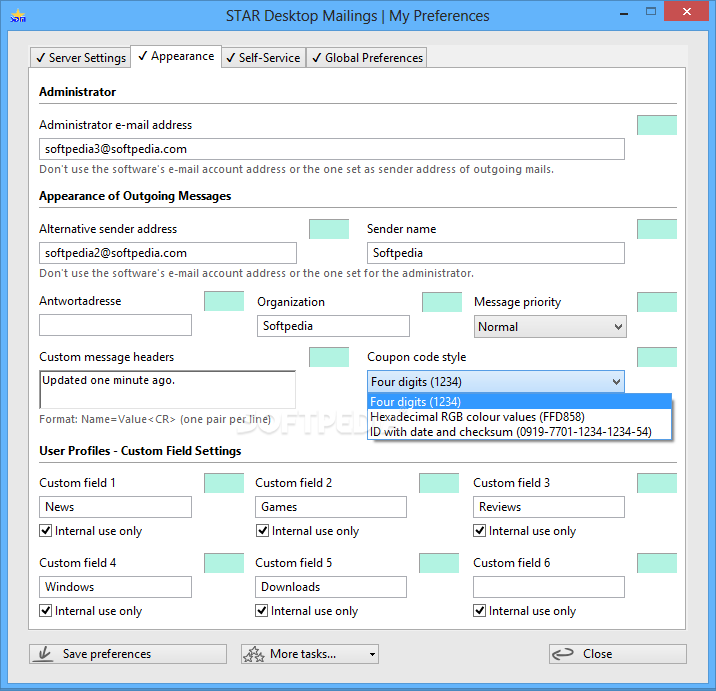Viewport: 716px width, 691px height.
Task: Open the Server Settings tab
Action: pos(80,58)
